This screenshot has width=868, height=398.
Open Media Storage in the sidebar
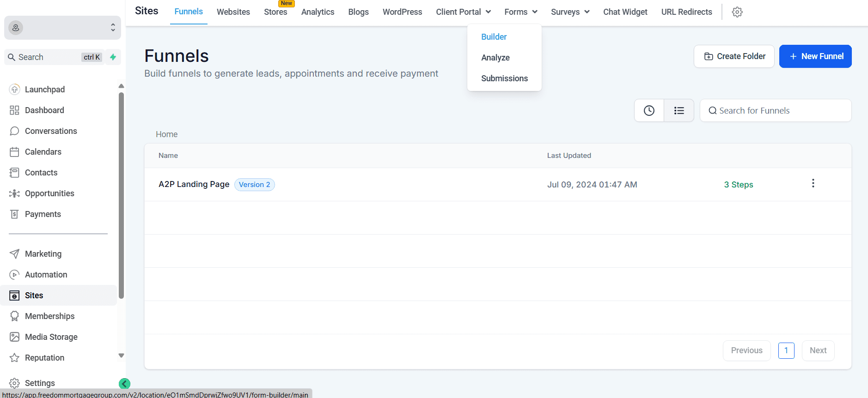(51, 337)
